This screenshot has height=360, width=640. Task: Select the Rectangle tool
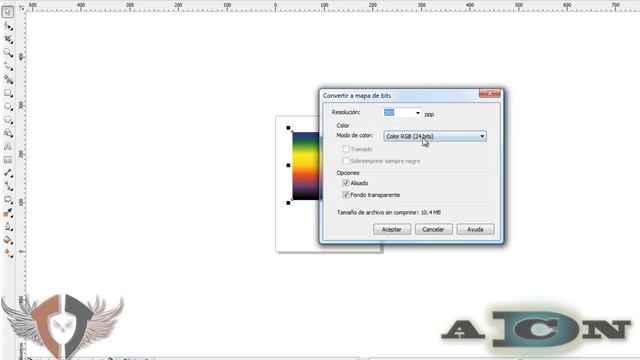[8, 93]
